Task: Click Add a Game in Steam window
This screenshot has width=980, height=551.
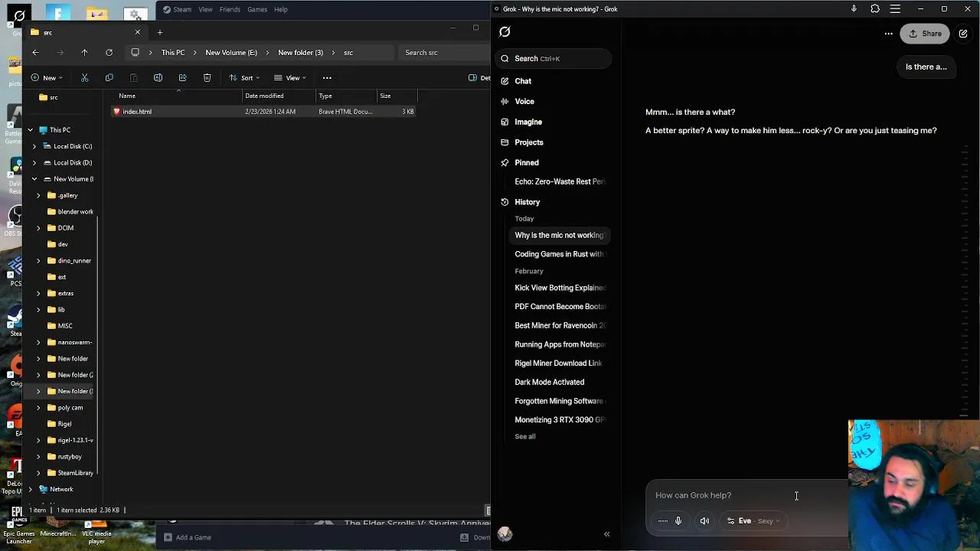Action: tap(188, 537)
